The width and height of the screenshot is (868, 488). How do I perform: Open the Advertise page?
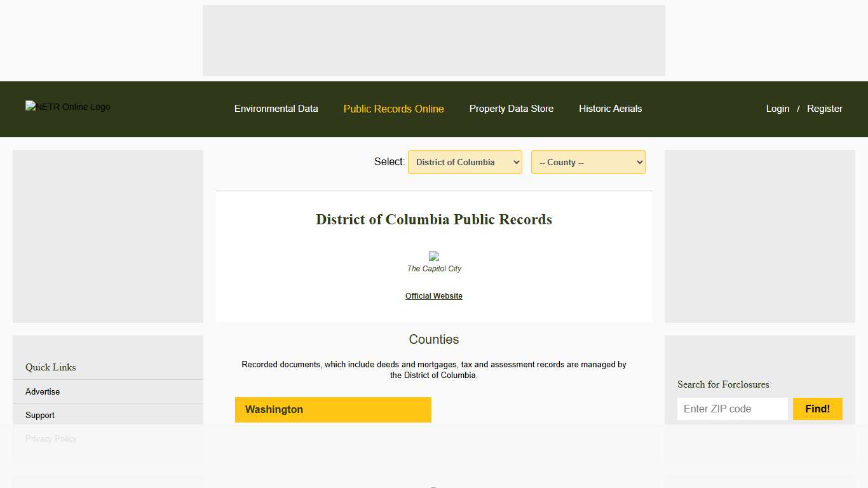click(x=42, y=391)
